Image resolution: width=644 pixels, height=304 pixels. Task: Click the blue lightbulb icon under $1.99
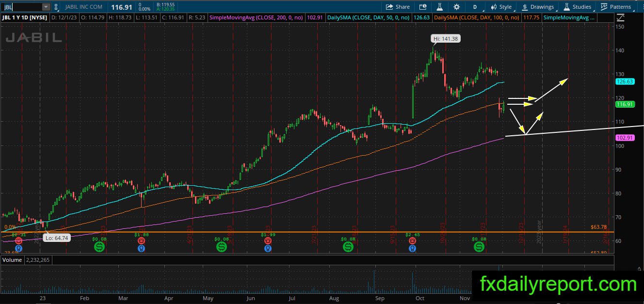click(268, 248)
